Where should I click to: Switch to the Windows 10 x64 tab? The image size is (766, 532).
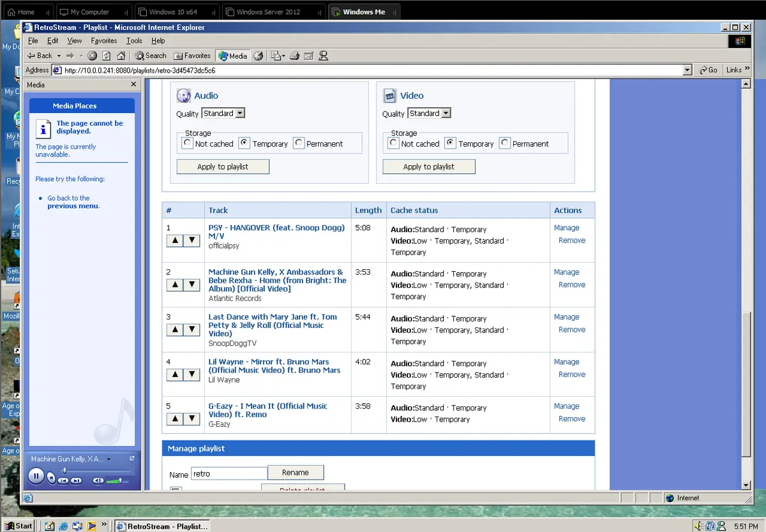tap(177, 12)
